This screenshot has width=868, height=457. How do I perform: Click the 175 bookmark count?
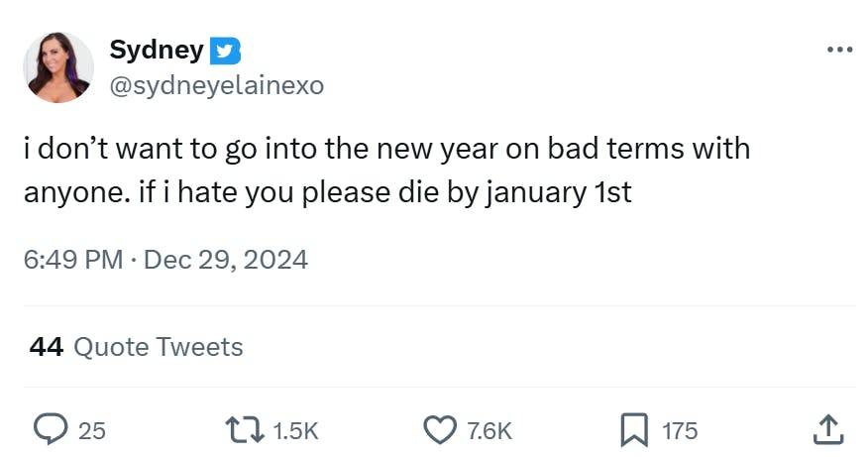pos(680,430)
